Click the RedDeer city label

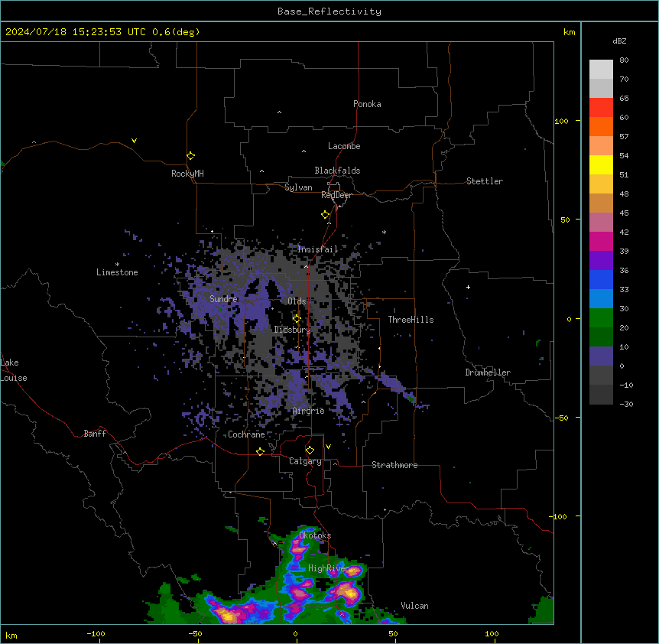tap(336, 195)
